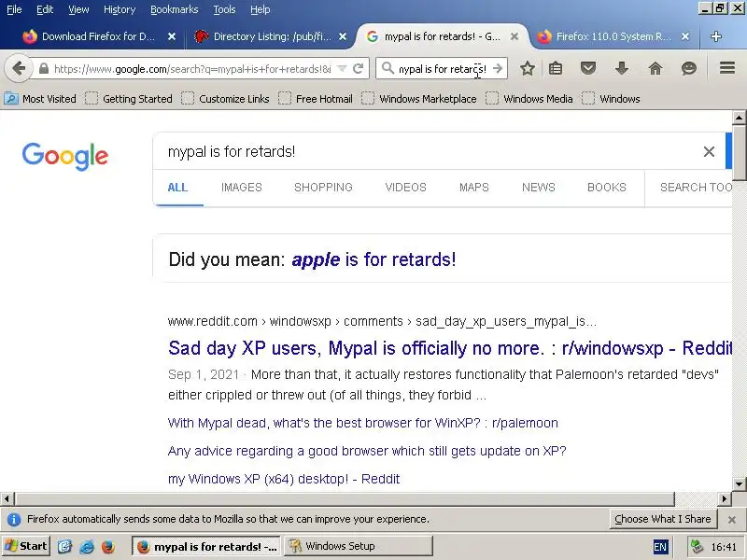Select the MAPS results tab
This screenshot has width=747, height=560.
click(x=474, y=188)
